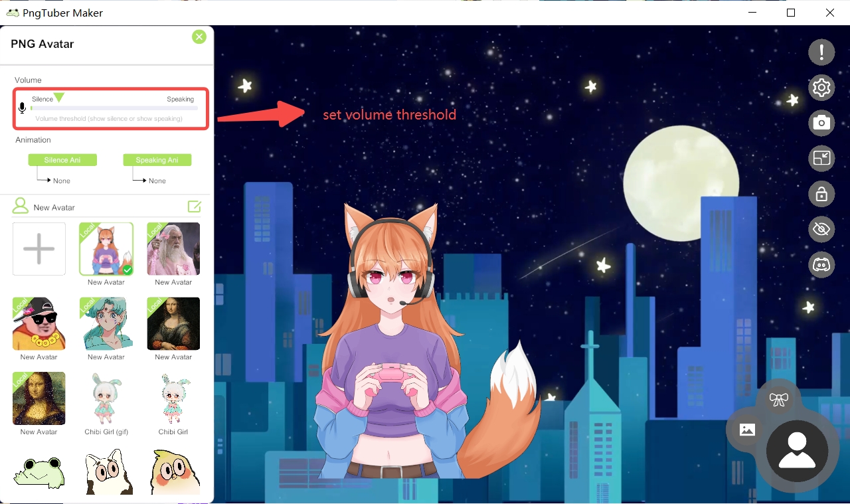Toggle the crossed-eye hide UI icon
This screenshot has width=850, height=504.
coord(821,229)
